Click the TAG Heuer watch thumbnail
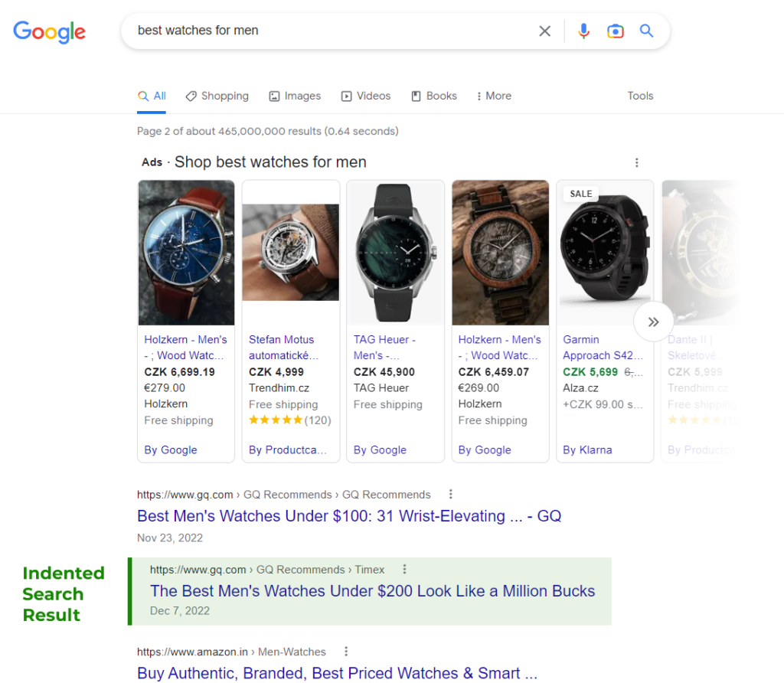 pos(395,253)
